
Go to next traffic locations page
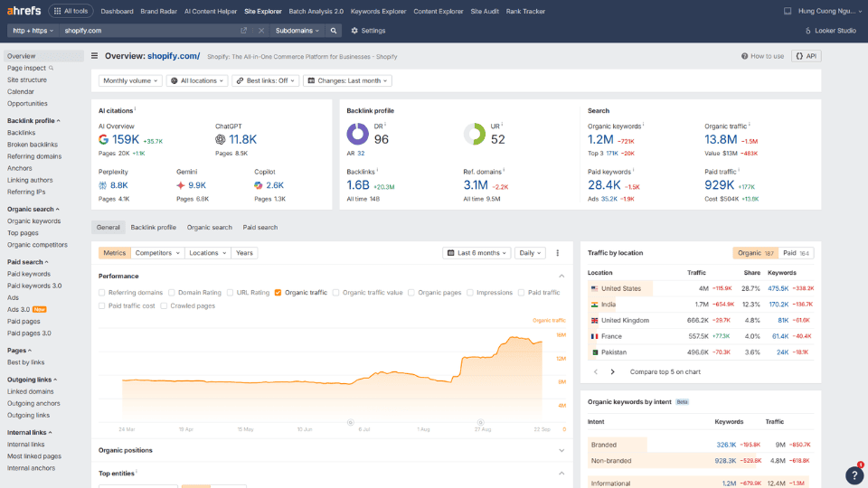612,371
